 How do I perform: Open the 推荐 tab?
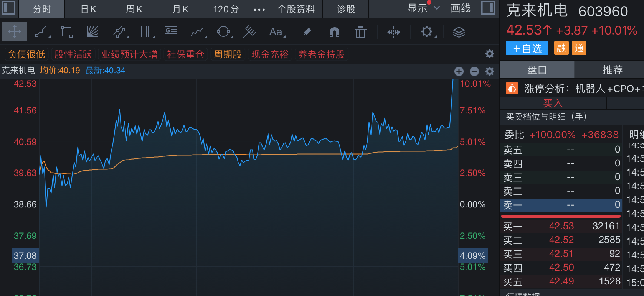pos(612,70)
